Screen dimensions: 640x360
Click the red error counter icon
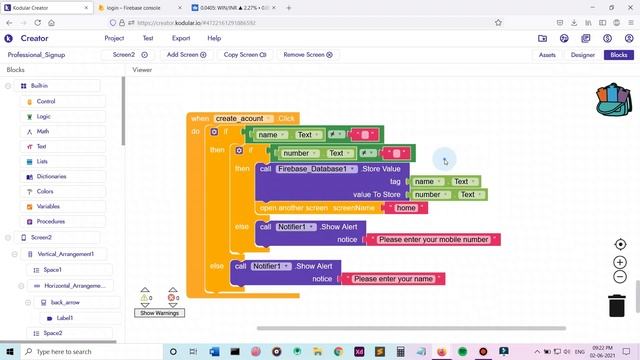[x=171, y=298]
